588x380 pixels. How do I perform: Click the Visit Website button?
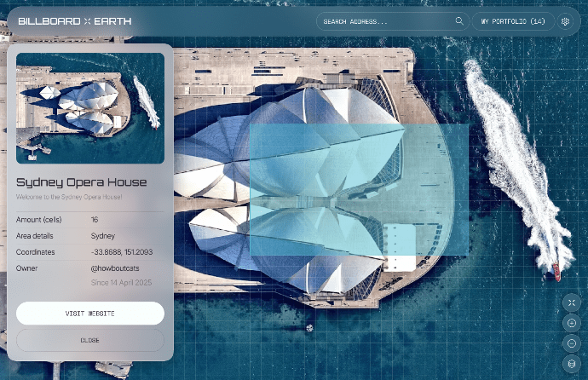point(90,314)
